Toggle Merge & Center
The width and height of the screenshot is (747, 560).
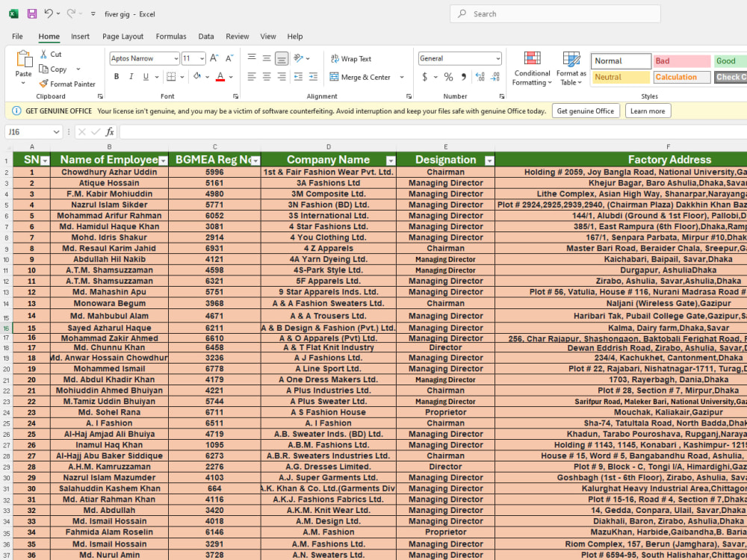coord(361,77)
